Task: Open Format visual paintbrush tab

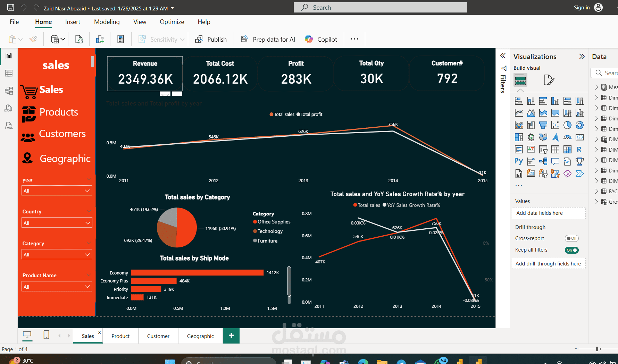Action: 549,80
